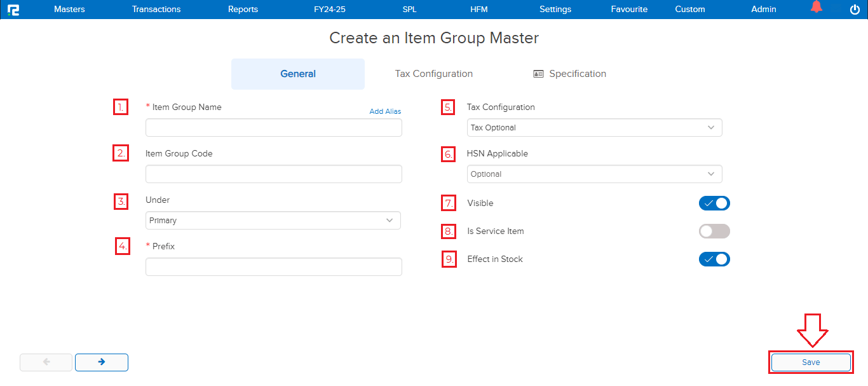Open the Reports menu

point(243,10)
